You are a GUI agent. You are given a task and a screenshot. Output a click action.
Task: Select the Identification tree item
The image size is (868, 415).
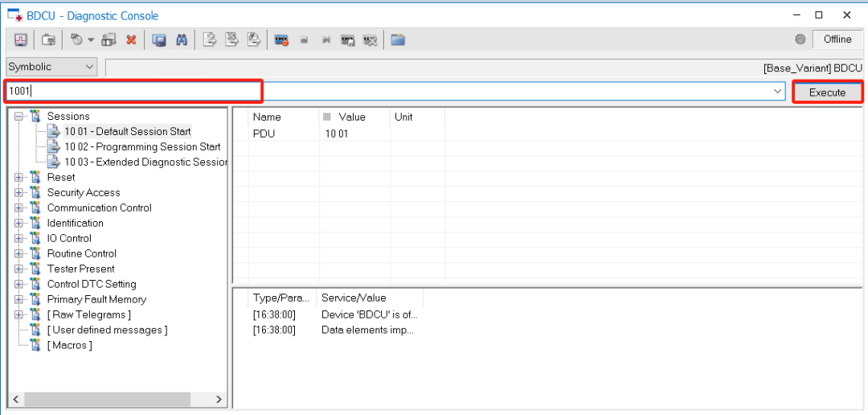[76, 224]
